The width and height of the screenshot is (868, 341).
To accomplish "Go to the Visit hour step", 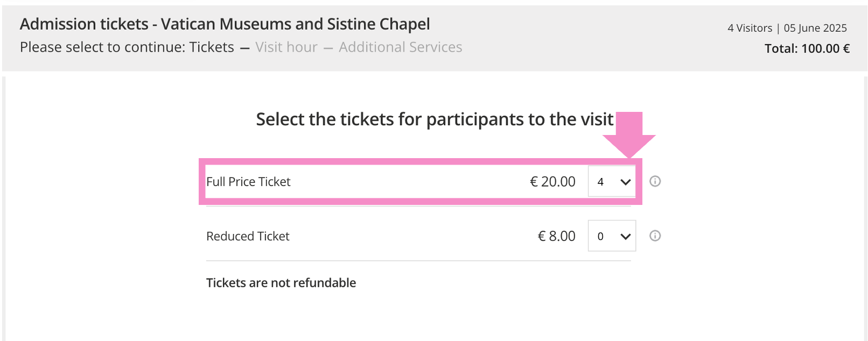I will (x=286, y=47).
